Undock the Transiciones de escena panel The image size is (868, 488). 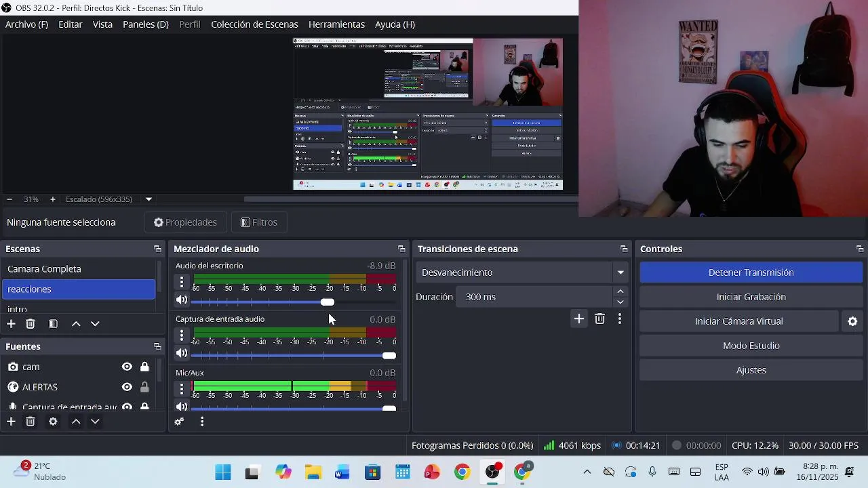click(x=624, y=249)
